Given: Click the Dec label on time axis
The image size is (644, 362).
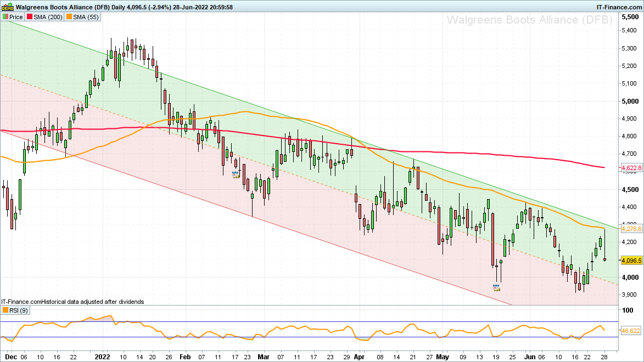Looking at the screenshot, I should (11, 357).
